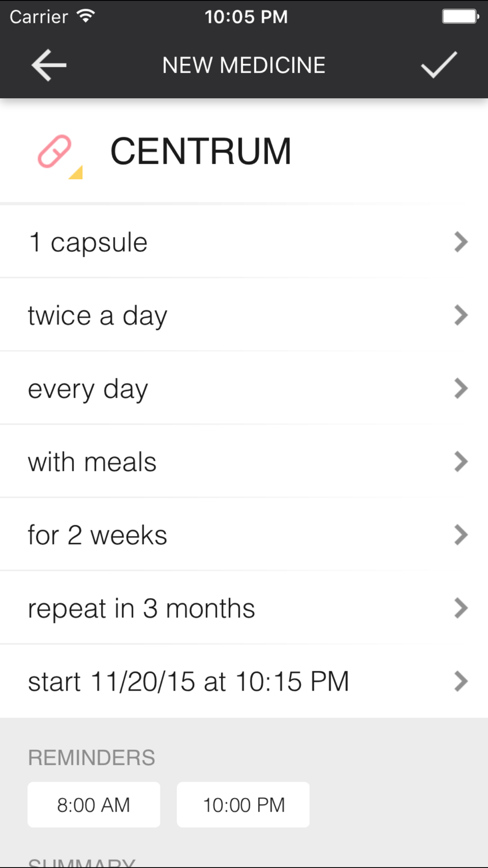Viewport: 488px width, 868px height.
Task: Tap chevron beside with meals
Action: (461, 462)
